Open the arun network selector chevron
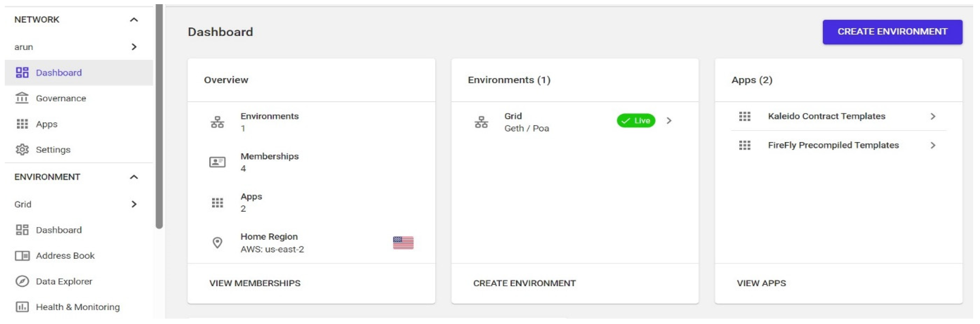 pos(134,47)
